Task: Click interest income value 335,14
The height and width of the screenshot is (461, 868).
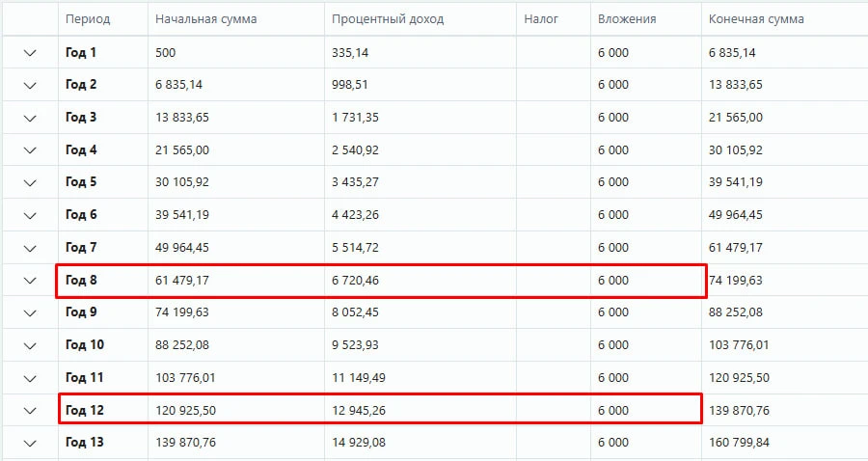Action: [350, 53]
